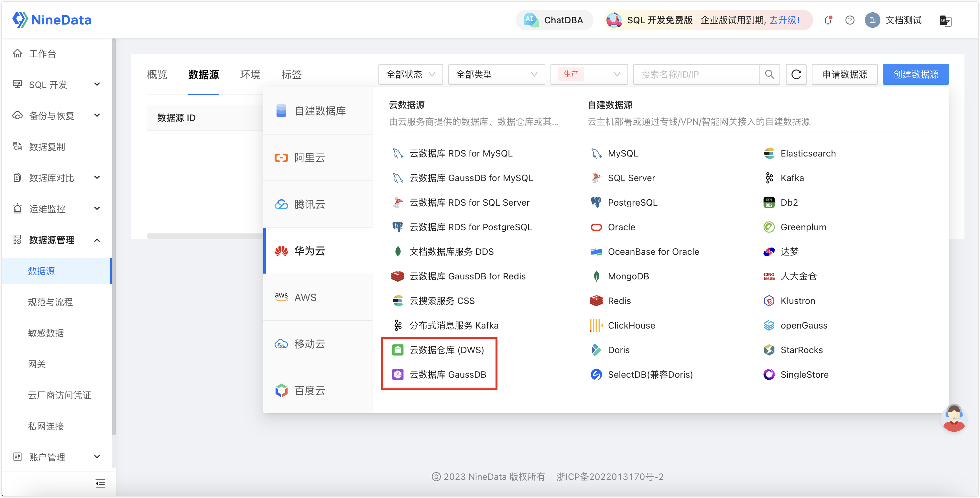The height and width of the screenshot is (498, 980).
Task: Click the Oracle red oval icon
Action: (x=596, y=227)
